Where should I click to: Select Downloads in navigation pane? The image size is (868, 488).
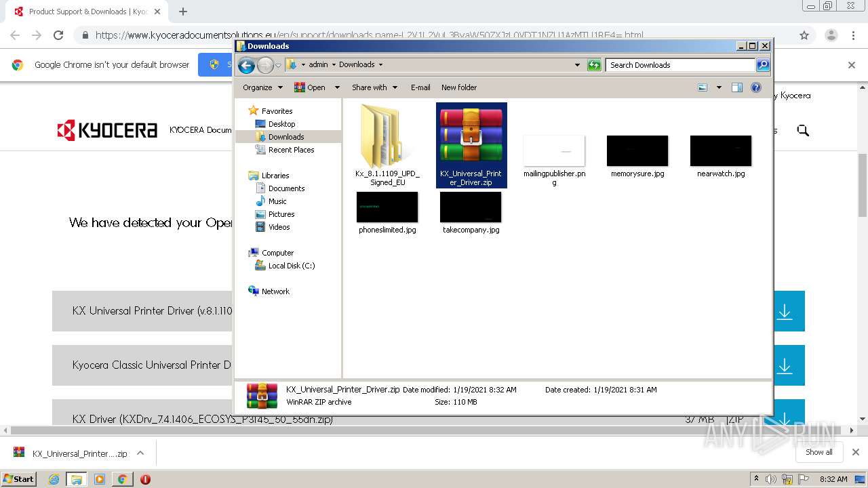pyautogui.click(x=285, y=137)
